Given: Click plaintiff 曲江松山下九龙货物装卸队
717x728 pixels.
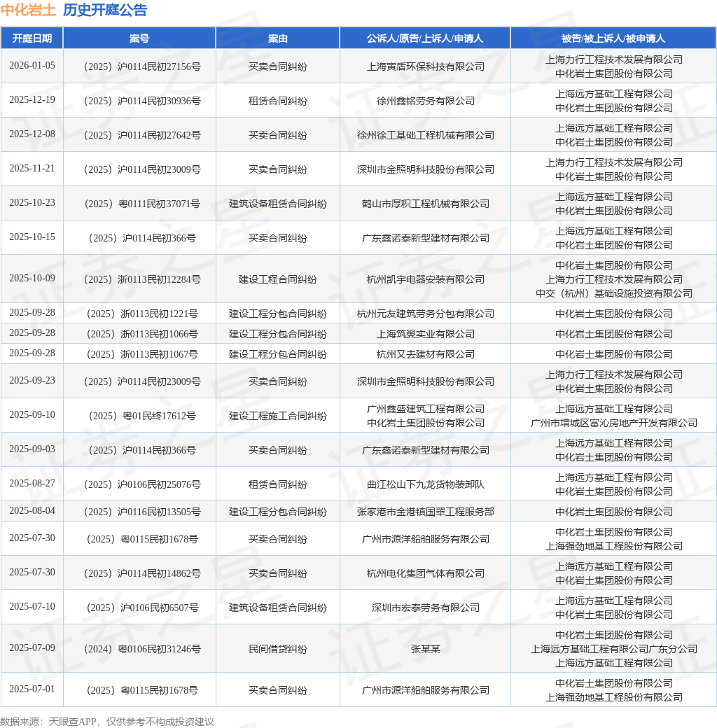Looking at the screenshot, I should pyautogui.click(x=426, y=485).
